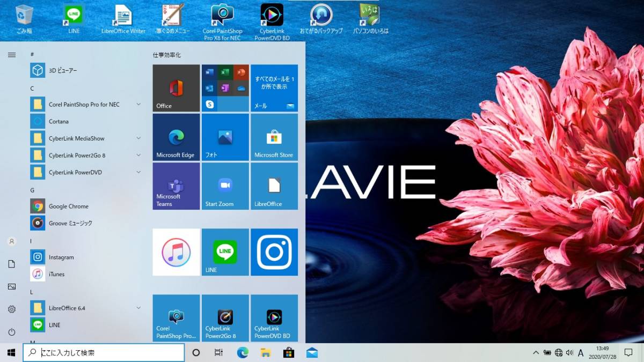Open the volume control icon
The width and height of the screenshot is (644, 362).
pyautogui.click(x=569, y=353)
